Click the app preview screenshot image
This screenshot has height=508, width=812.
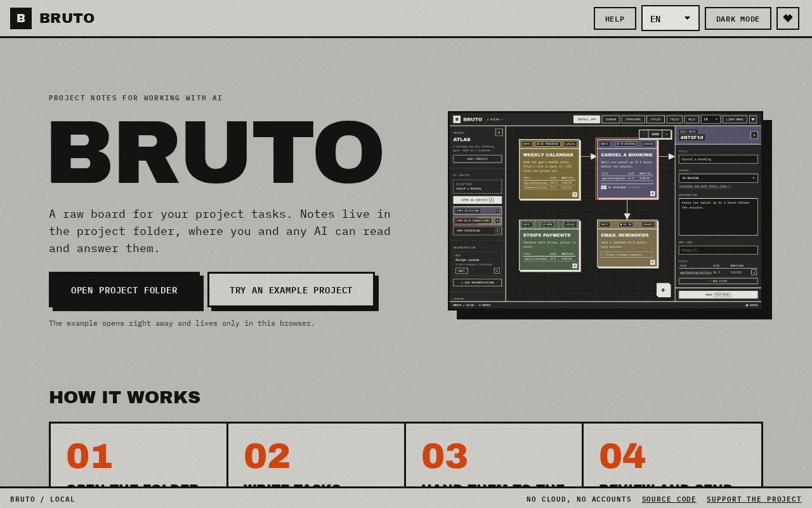pos(605,211)
